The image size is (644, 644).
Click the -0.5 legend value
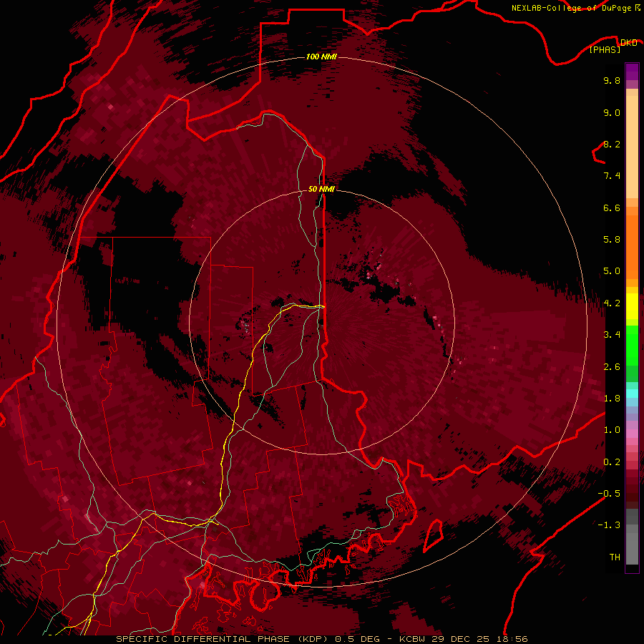point(609,494)
